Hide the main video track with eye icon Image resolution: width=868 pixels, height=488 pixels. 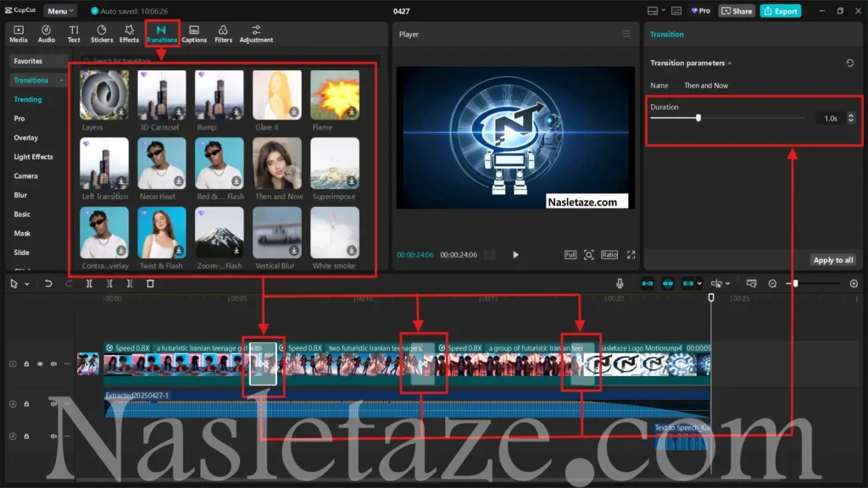[x=40, y=363]
